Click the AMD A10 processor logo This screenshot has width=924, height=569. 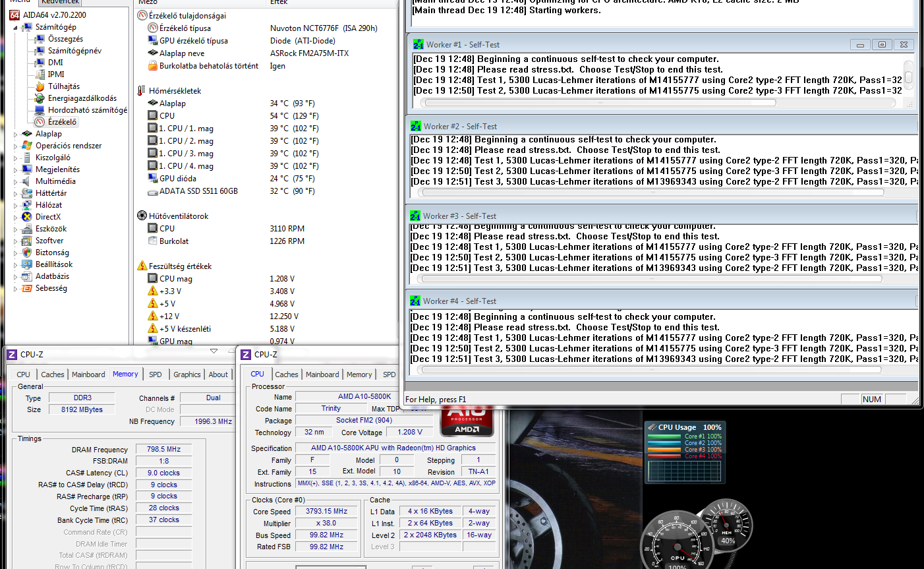pos(467,421)
